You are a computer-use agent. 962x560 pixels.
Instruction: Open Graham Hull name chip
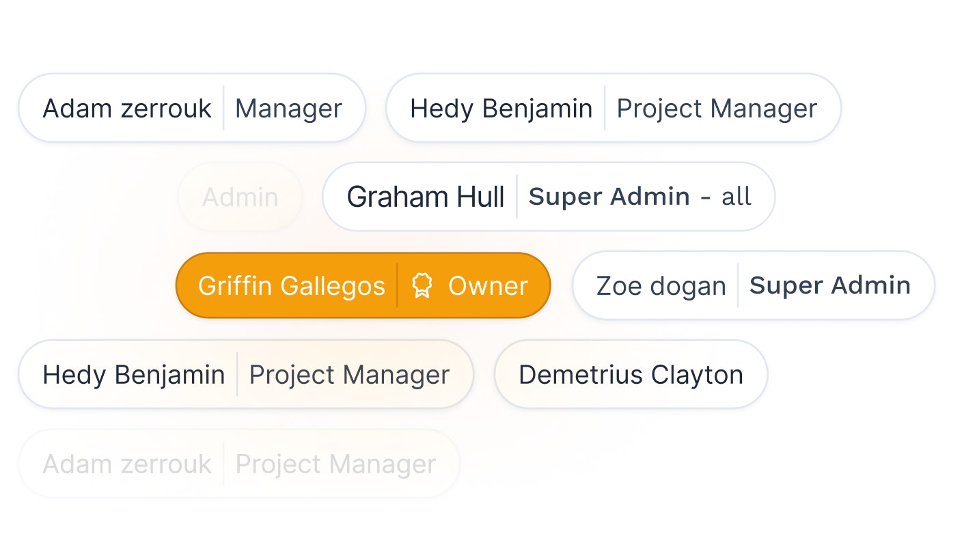pos(426,197)
